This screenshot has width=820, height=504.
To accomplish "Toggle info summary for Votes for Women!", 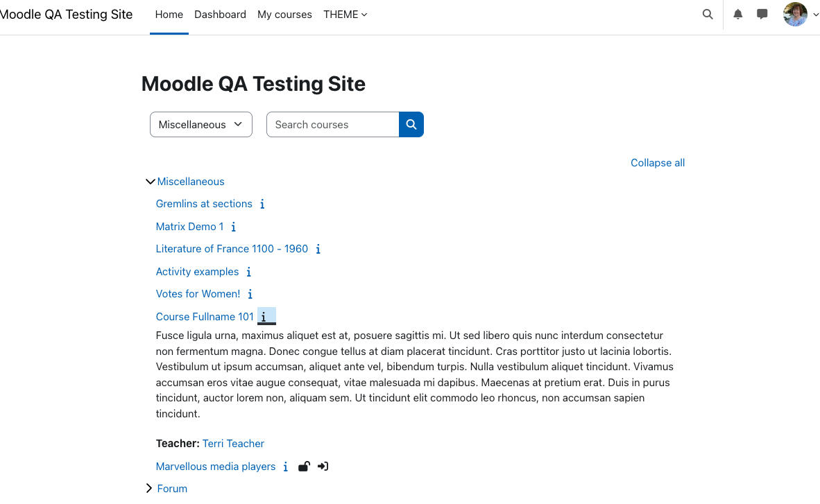I will [x=250, y=295].
